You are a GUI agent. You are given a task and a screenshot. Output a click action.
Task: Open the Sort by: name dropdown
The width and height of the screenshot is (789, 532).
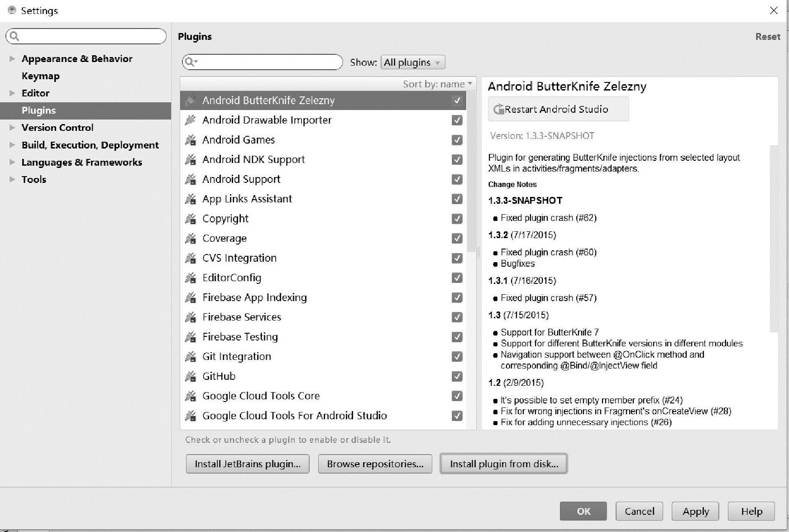click(x=437, y=84)
